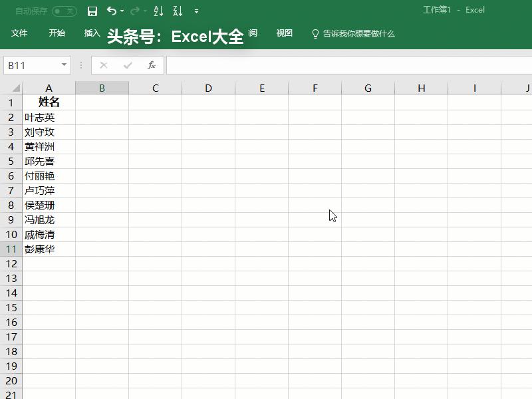This screenshot has height=399, width=532.
Task: Select column B by its header
Action: coord(102,88)
